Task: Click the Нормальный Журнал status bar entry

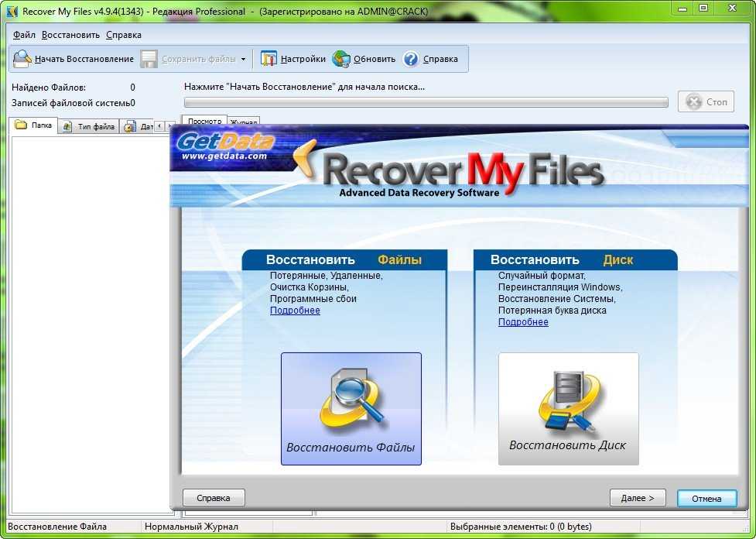Action: (x=191, y=527)
